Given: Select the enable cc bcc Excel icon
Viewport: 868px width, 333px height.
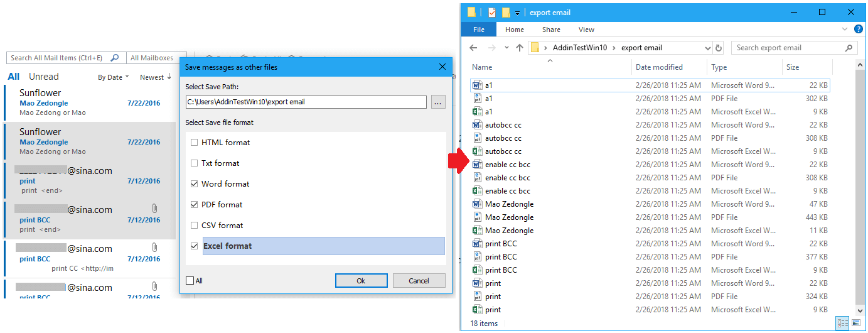Looking at the screenshot, I should click(477, 191).
